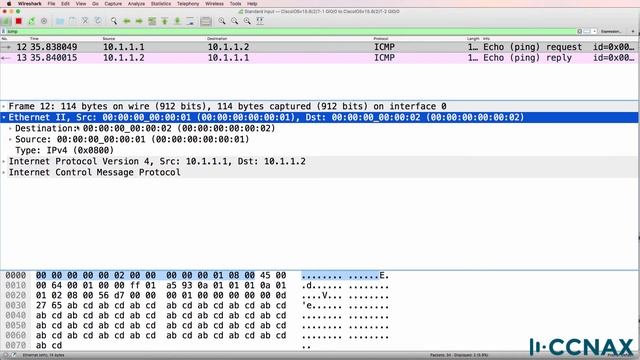Select packet 13 Echo ping reply

pos(319,58)
